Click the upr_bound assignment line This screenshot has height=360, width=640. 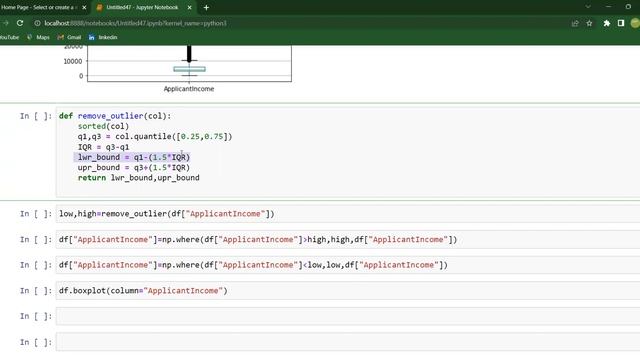(x=134, y=167)
